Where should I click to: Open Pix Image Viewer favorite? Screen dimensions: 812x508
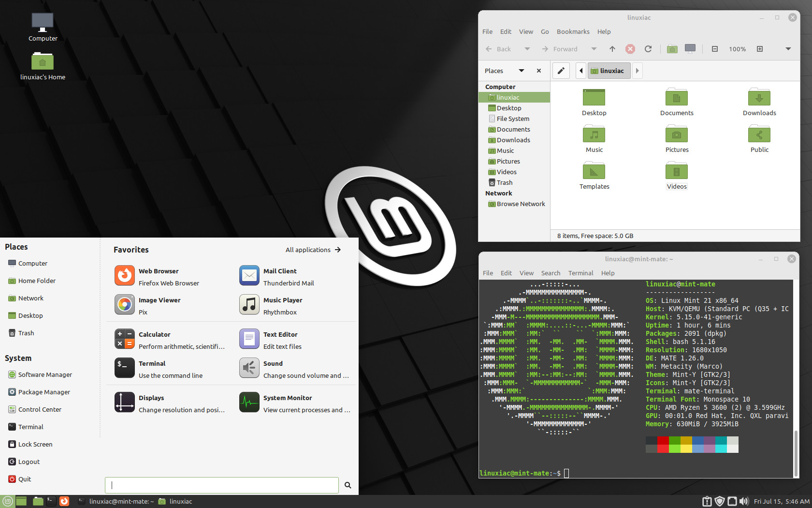coord(169,306)
